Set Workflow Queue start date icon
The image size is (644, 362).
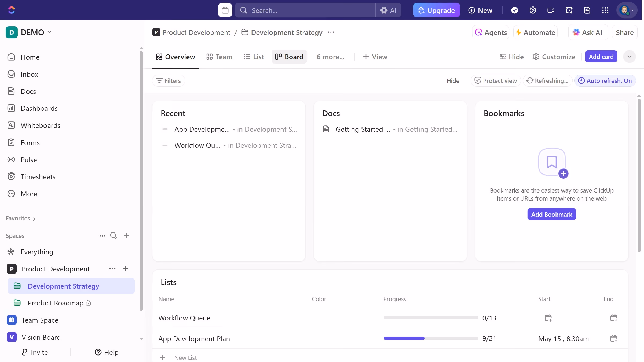tap(548, 318)
